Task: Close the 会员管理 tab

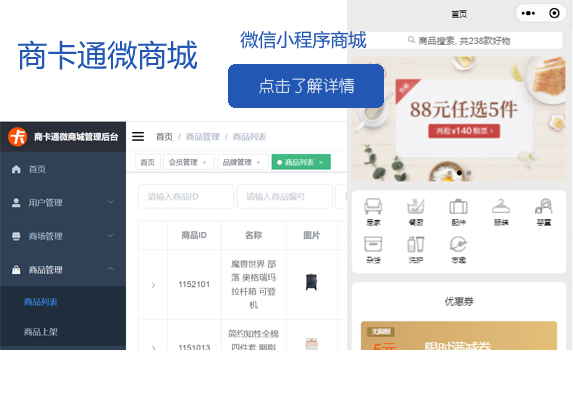Action: point(204,162)
